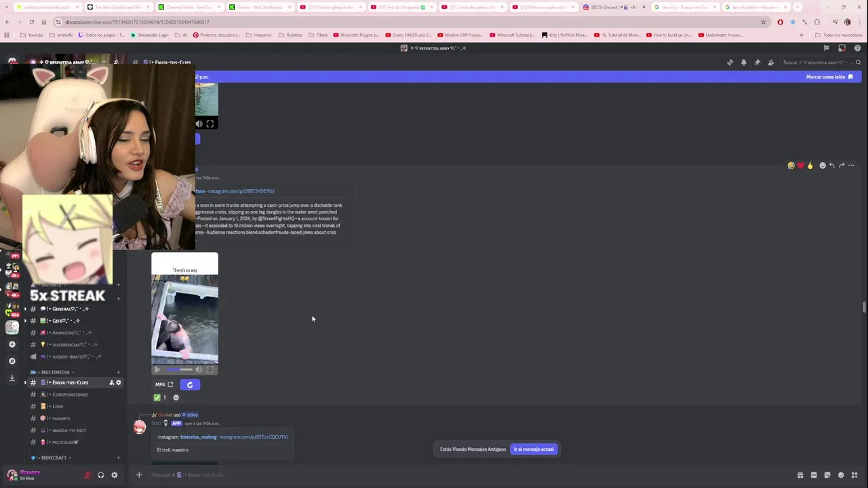Add channel to MINECRAFT category

coord(119,457)
